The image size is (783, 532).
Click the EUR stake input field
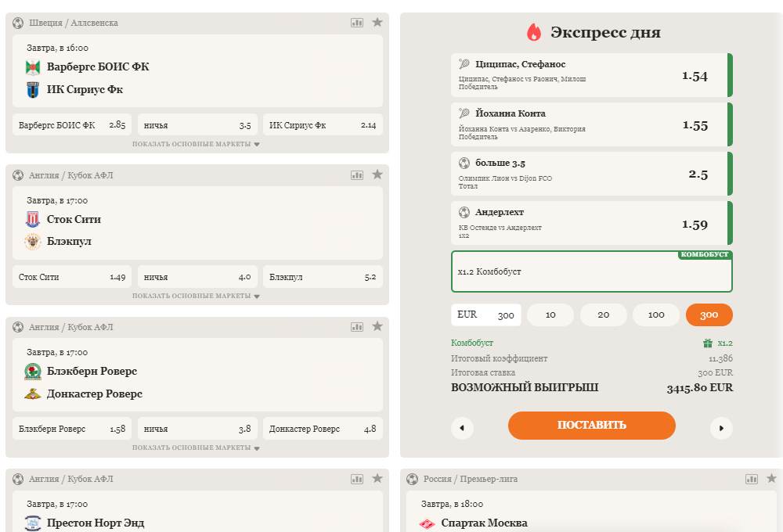point(485,315)
